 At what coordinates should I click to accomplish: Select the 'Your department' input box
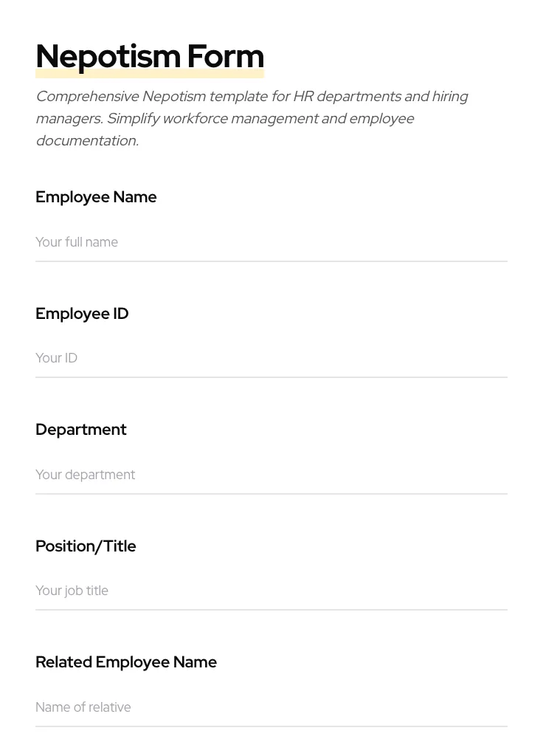271,475
